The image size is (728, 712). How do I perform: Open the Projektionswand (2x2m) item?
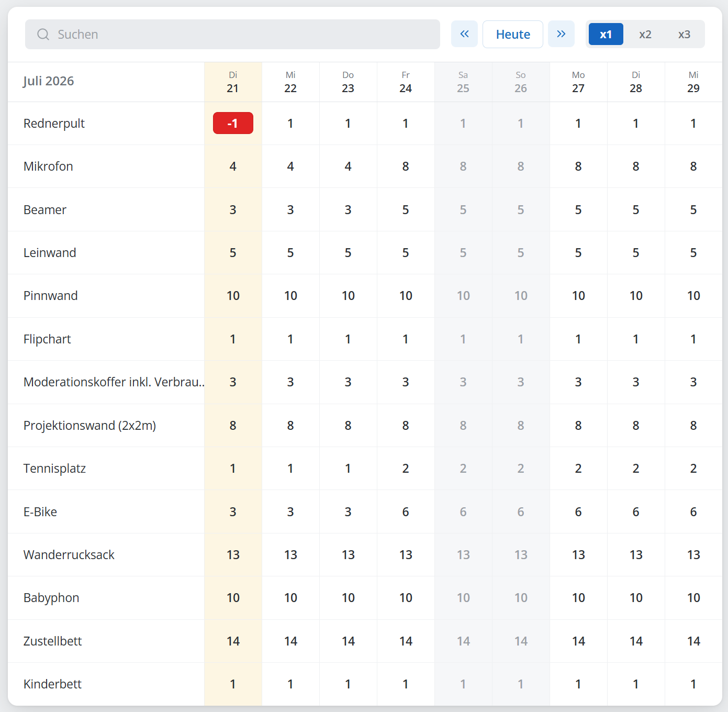89,426
